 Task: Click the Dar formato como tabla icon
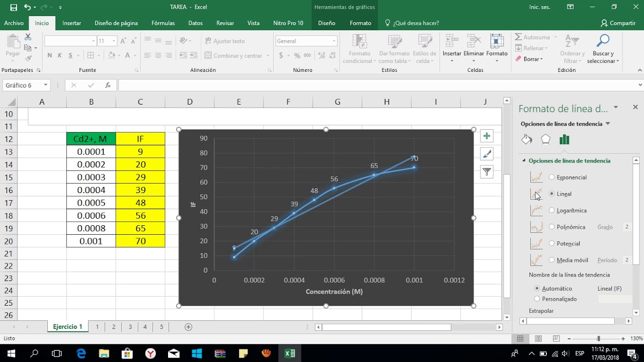click(394, 42)
